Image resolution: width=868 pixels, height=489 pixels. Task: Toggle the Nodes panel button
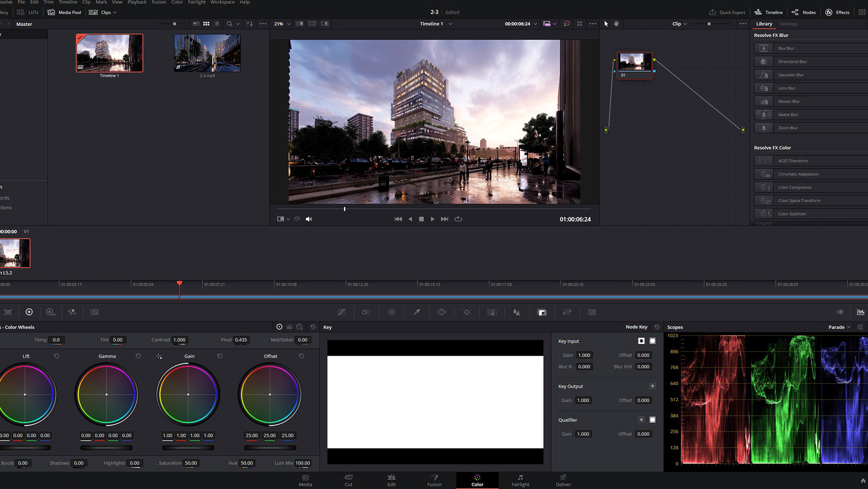[804, 12]
